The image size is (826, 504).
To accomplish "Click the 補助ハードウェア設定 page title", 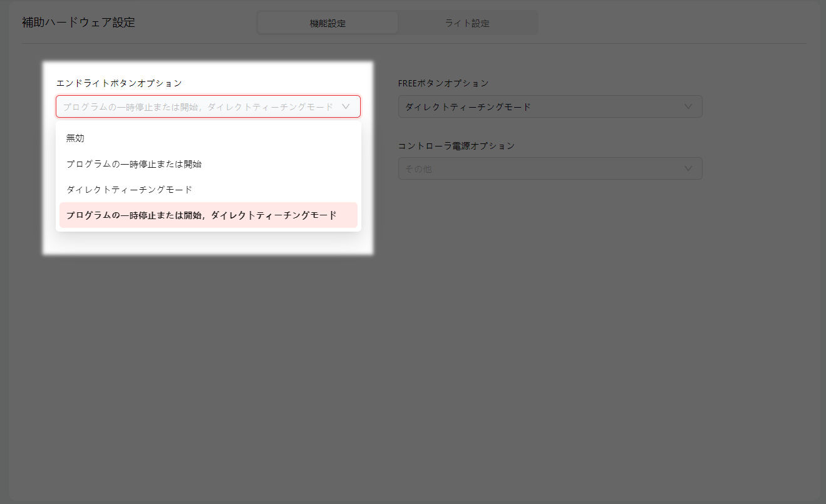I will tap(78, 23).
